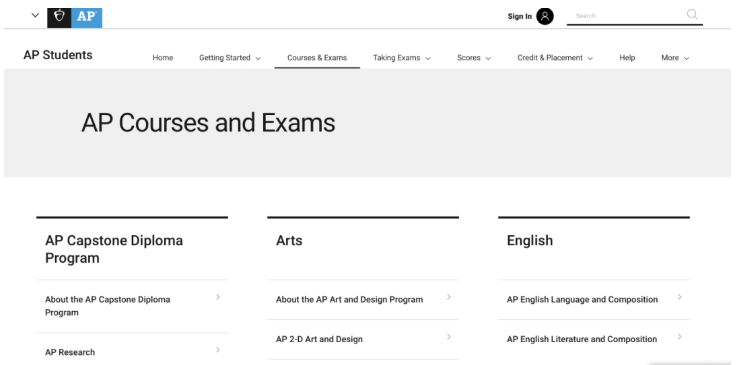Open About the AP Capstone Diploma Program
736x365 pixels.
pyautogui.click(x=107, y=306)
